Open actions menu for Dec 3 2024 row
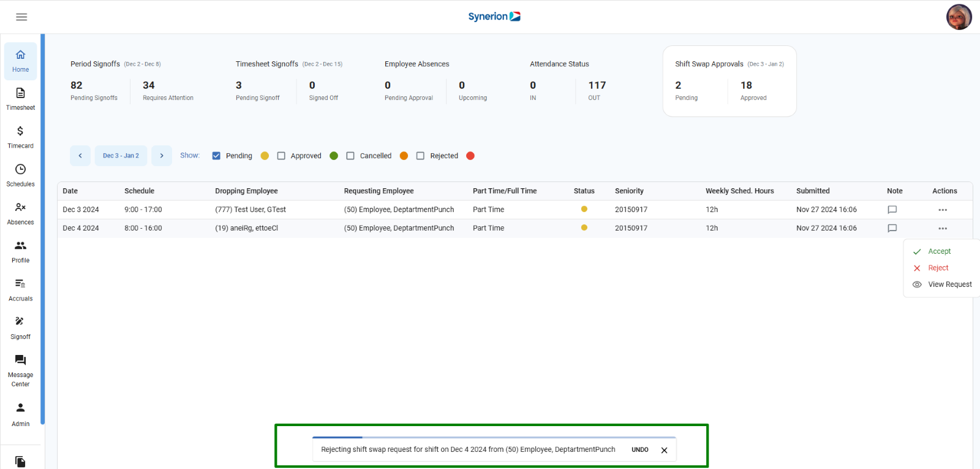The image size is (980, 469). (x=943, y=210)
